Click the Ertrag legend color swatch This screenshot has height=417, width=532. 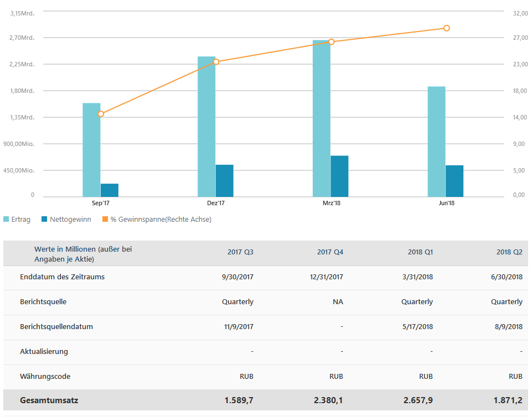(x=6, y=219)
